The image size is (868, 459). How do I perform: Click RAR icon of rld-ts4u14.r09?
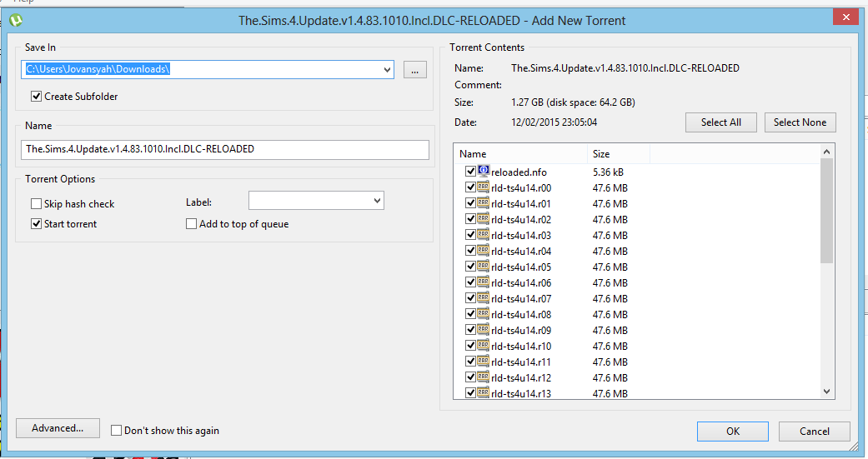pyautogui.click(x=484, y=330)
